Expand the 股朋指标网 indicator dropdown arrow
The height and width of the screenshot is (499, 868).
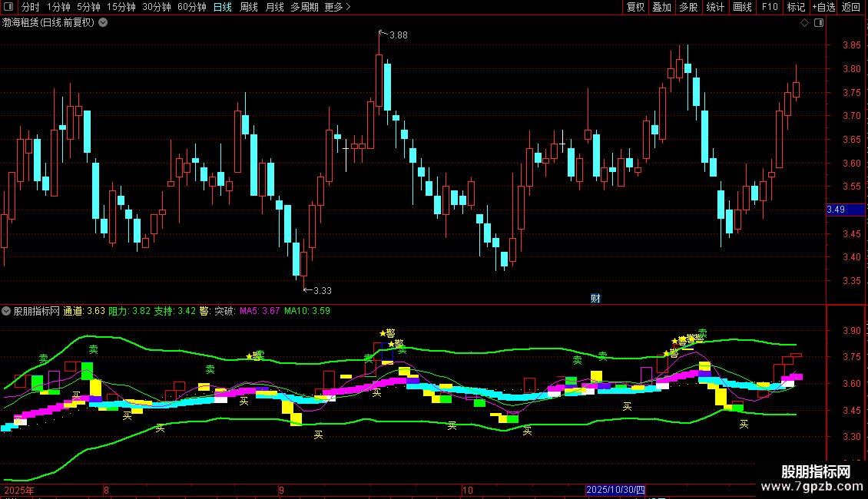tap(7, 311)
